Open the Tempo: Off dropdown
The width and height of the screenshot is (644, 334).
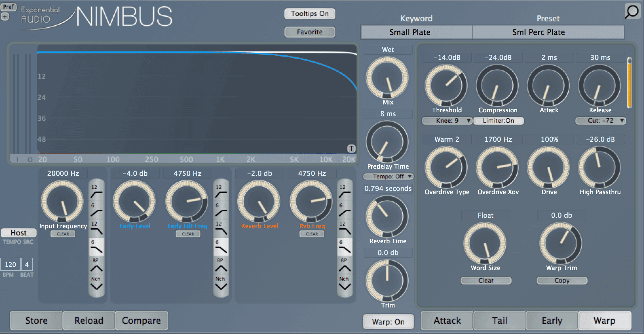tap(388, 176)
